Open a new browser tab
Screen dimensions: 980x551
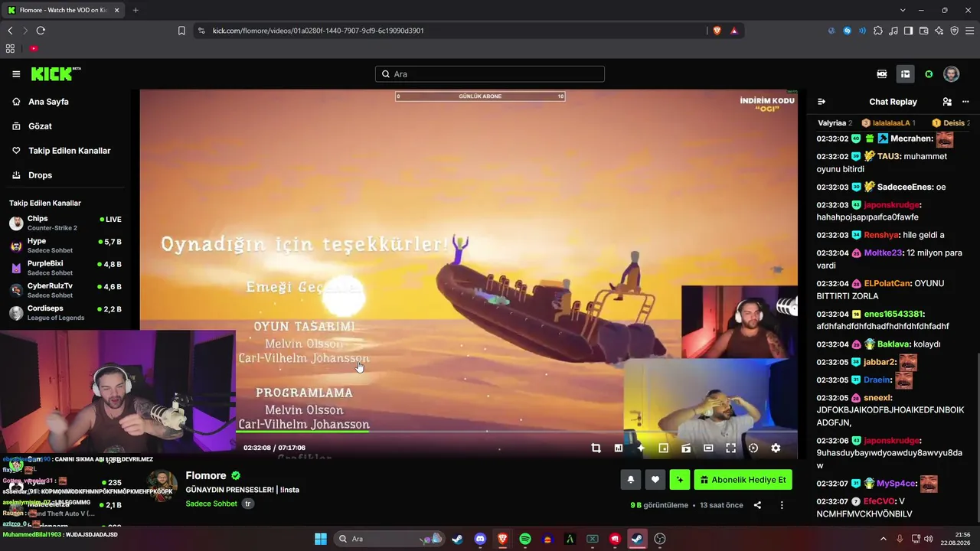(136, 10)
